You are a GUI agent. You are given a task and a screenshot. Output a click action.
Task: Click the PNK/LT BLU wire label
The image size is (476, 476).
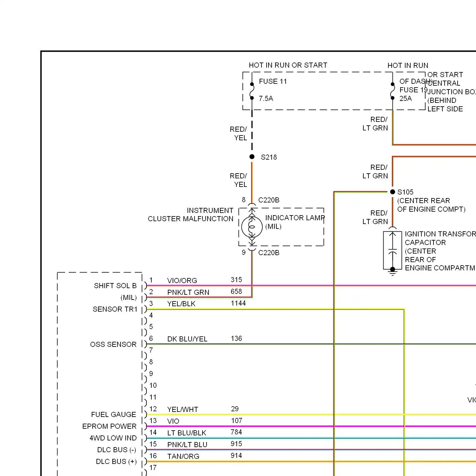pos(187,445)
